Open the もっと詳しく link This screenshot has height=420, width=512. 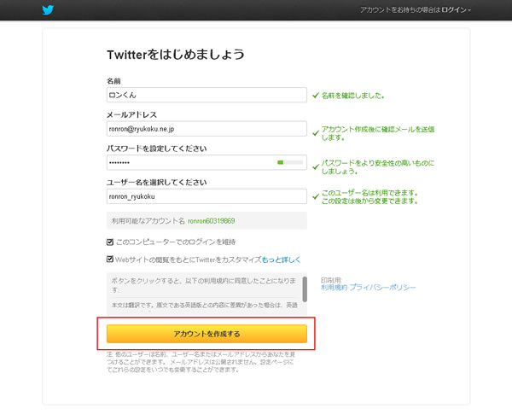tap(281, 260)
